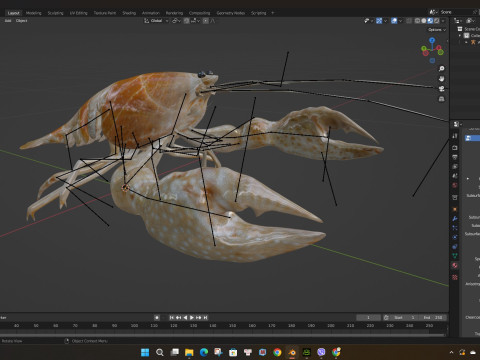Open the Global transform orientation dropdown

tap(156, 21)
